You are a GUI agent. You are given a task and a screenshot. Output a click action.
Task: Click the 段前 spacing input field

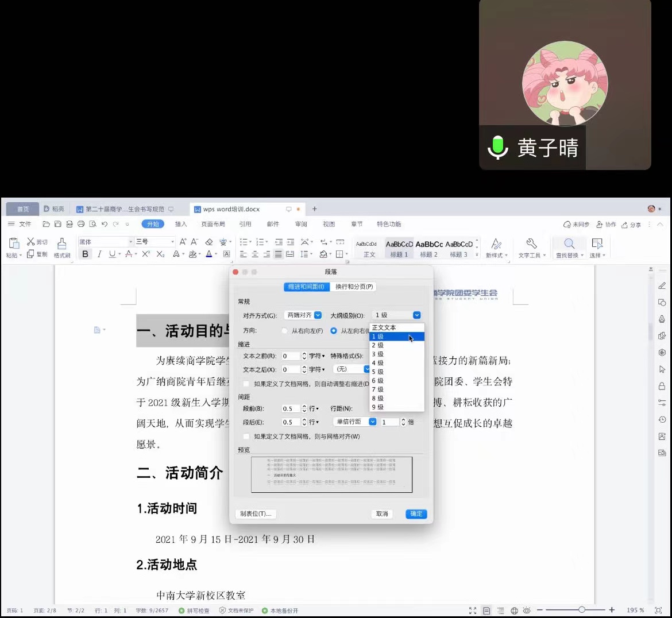coord(291,409)
